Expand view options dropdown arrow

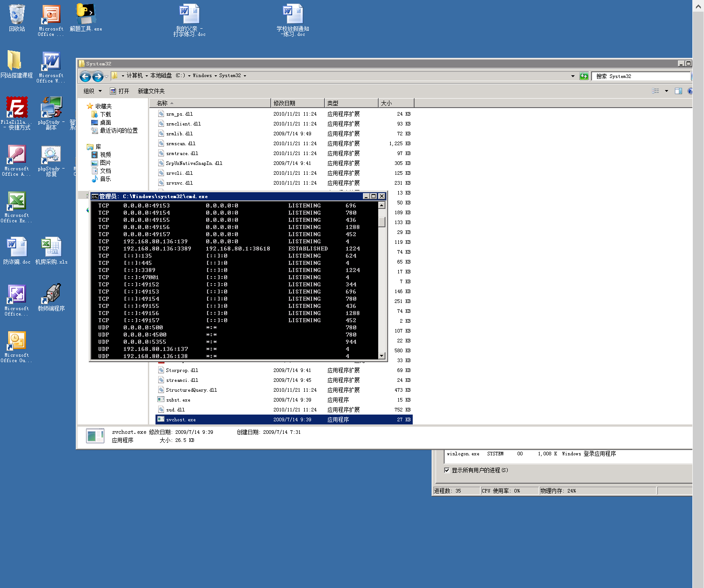click(x=666, y=91)
